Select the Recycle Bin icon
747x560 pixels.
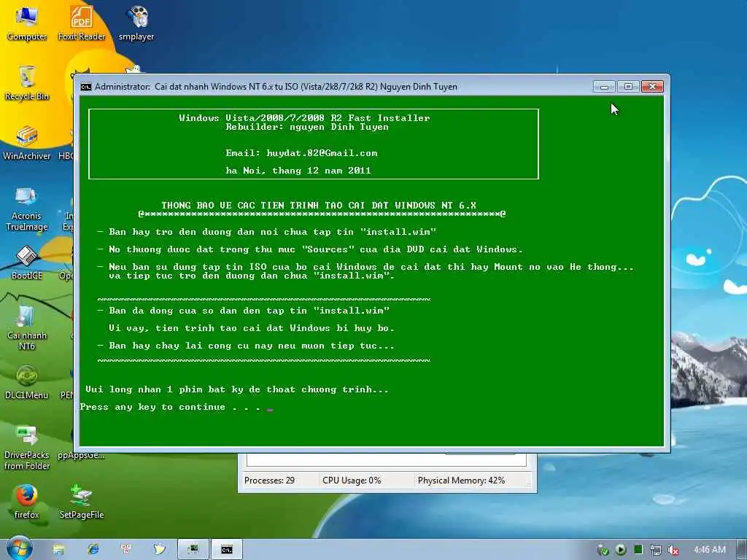click(27, 83)
